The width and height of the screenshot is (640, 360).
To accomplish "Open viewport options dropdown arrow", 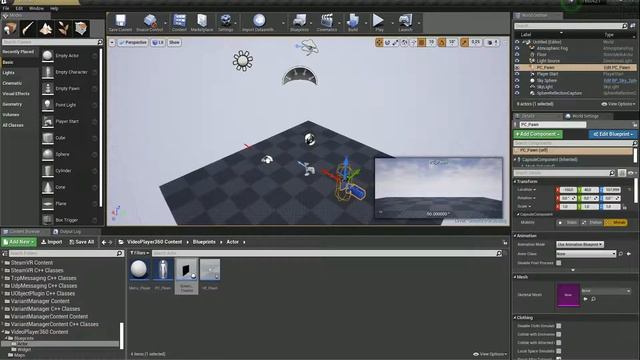I will pos(112,42).
